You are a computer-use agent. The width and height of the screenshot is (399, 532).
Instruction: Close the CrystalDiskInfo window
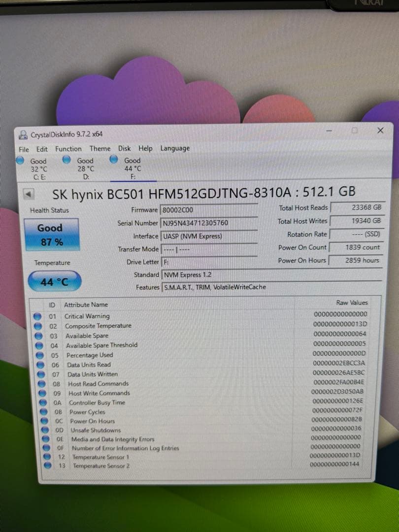(x=380, y=130)
